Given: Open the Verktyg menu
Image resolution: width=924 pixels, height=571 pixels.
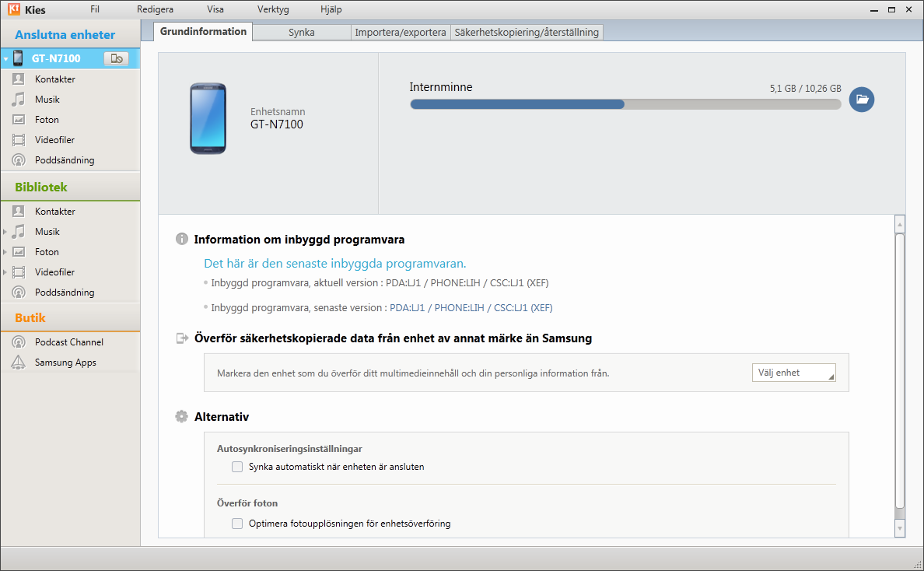Looking at the screenshot, I should tap(273, 9).
